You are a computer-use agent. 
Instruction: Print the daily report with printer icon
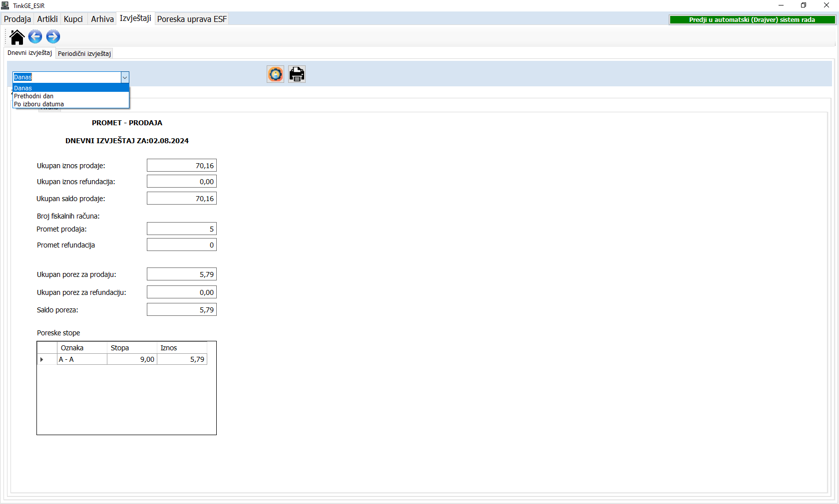[297, 74]
